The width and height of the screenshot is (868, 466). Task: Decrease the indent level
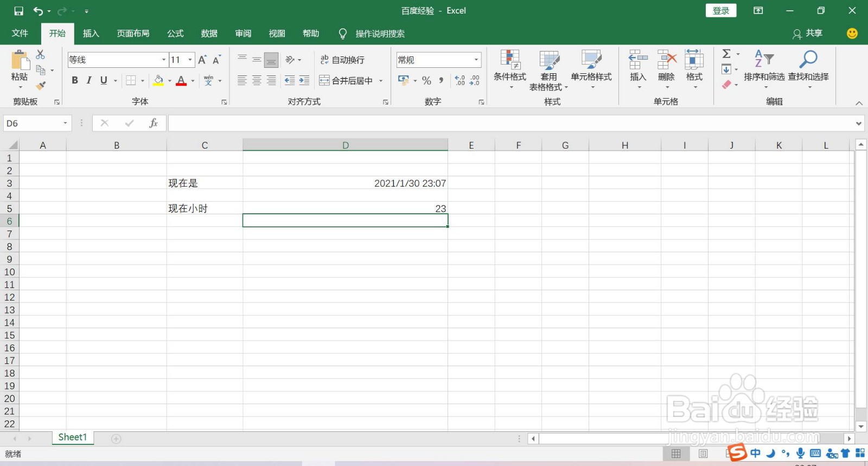[x=290, y=81]
